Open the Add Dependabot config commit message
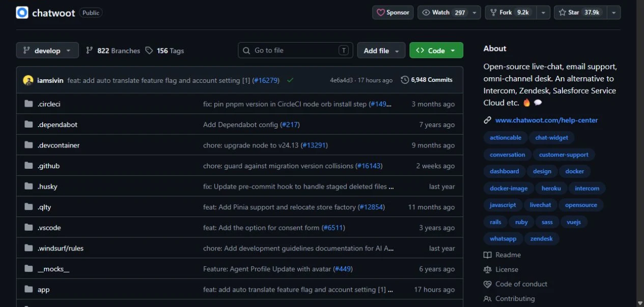 click(240, 125)
